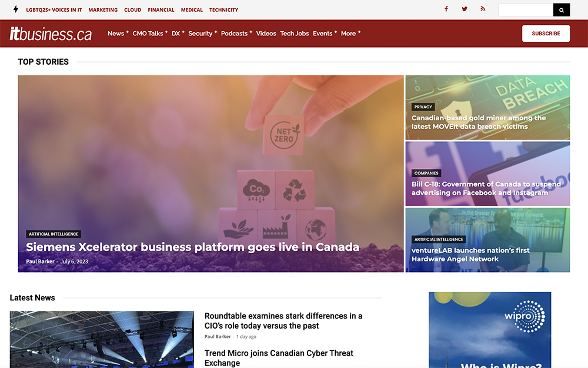Open the CIO roundtable article headline
Viewport: 588px width, 368px height.
tap(283, 321)
